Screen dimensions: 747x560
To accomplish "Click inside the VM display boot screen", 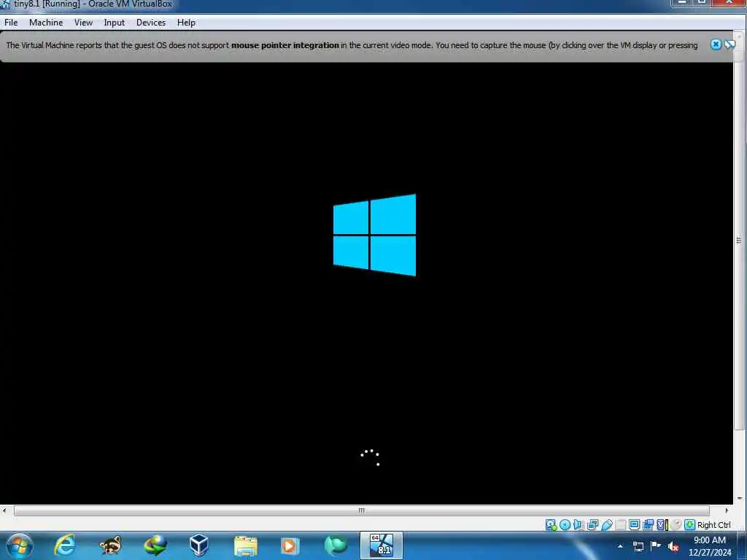I will [366, 283].
